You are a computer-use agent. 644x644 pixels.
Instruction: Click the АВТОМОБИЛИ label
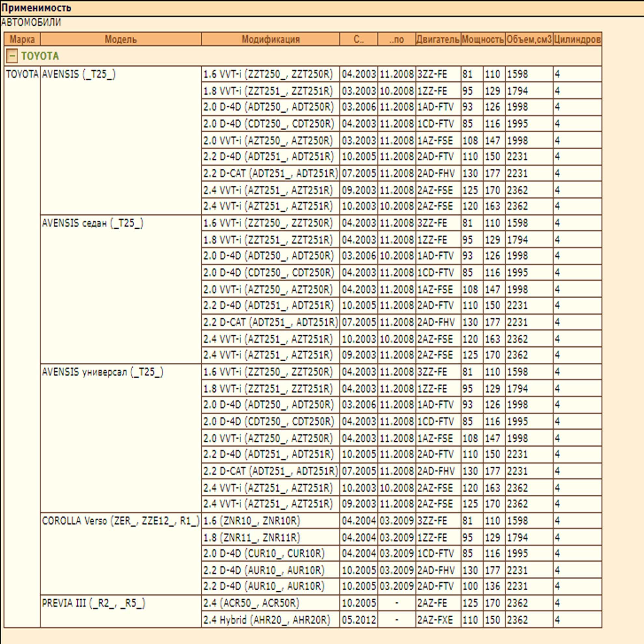tap(31, 22)
